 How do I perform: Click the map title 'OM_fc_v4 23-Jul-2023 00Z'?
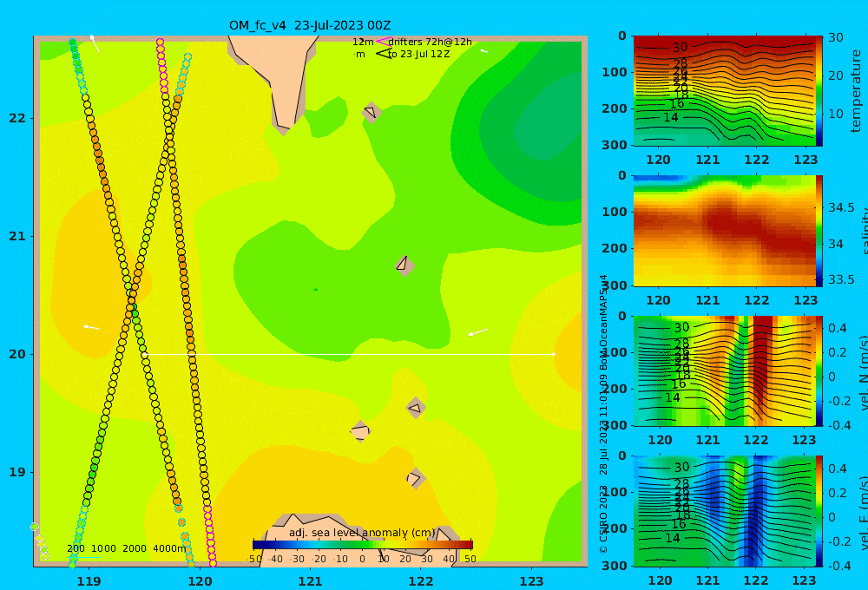tap(310, 25)
